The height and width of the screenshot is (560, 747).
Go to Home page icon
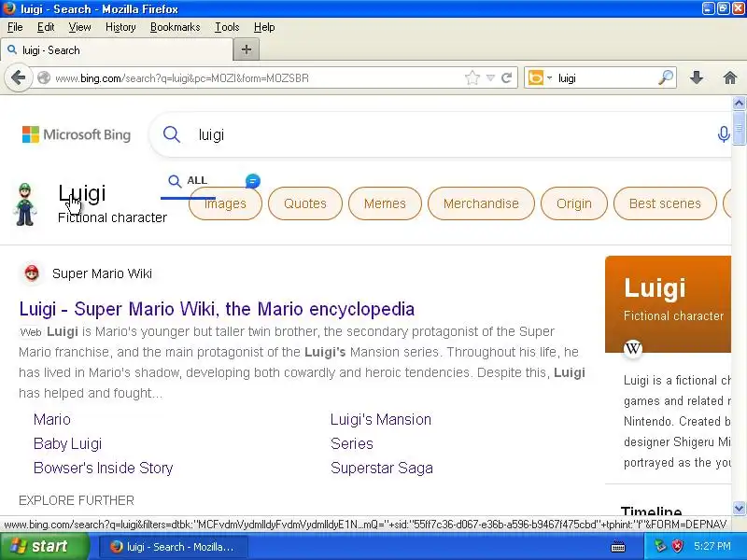point(730,77)
